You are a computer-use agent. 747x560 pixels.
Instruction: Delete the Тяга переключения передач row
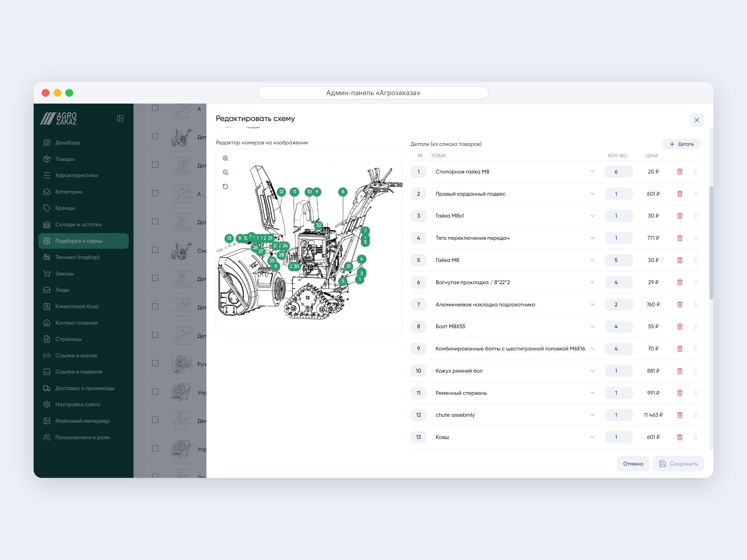680,238
